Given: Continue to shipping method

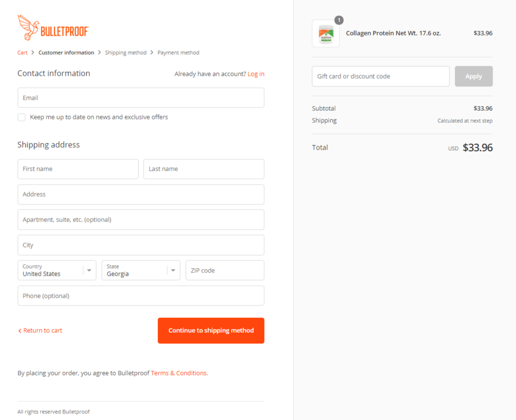Looking at the screenshot, I should [x=211, y=331].
